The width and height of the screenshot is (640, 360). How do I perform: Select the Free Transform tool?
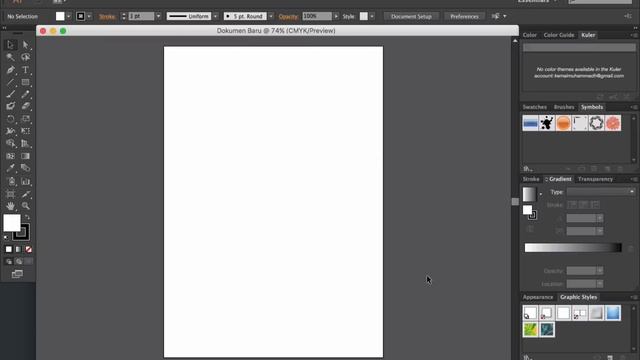coord(25,131)
